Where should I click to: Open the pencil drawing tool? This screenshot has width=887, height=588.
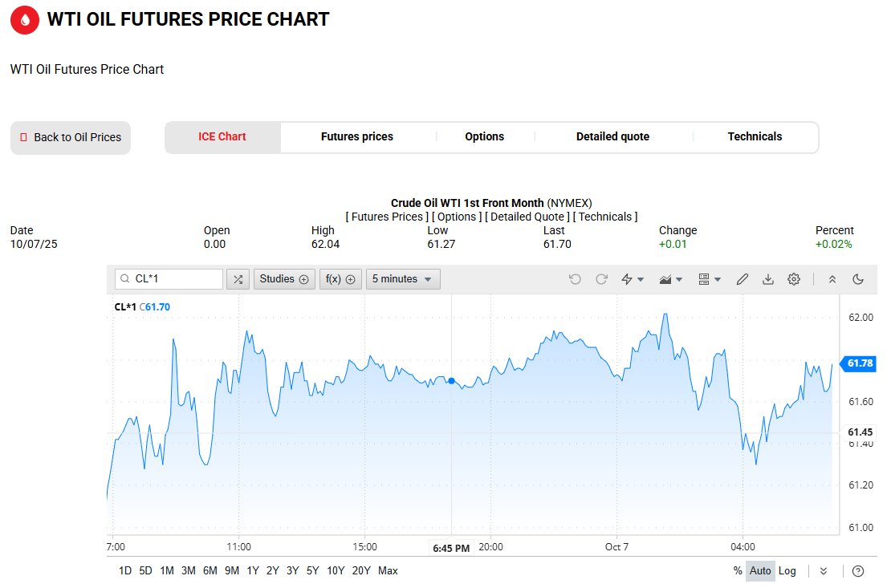[743, 279]
